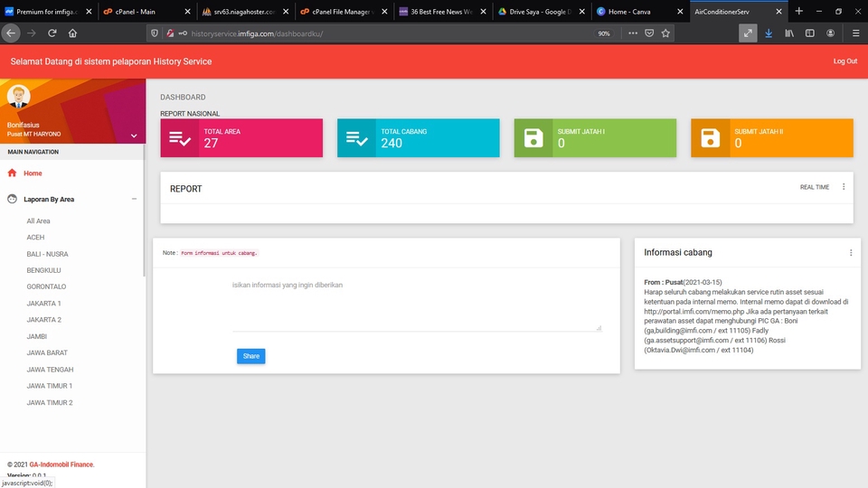868x488 pixels.
Task: Click the Log Out link
Action: coord(844,61)
